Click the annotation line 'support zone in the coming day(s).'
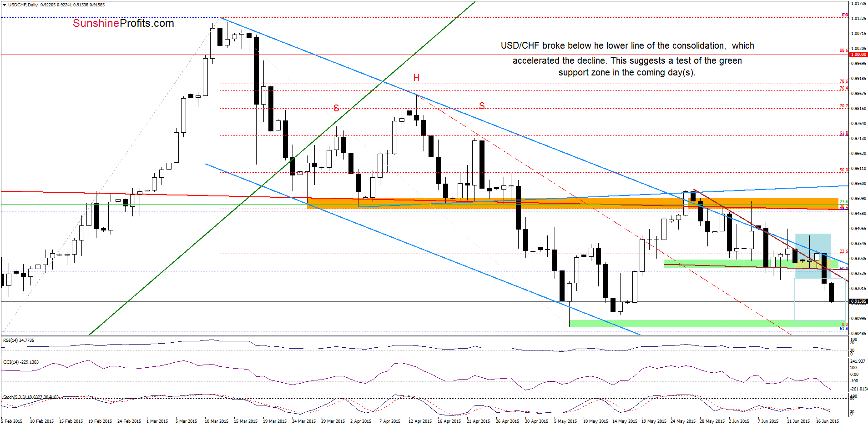The width and height of the screenshot is (868, 425). tap(627, 72)
